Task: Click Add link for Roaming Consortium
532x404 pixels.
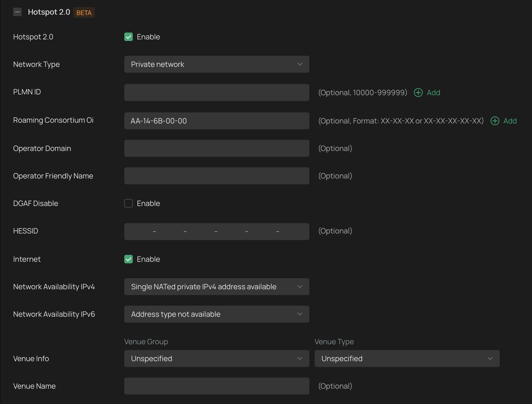Action: click(510, 121)
